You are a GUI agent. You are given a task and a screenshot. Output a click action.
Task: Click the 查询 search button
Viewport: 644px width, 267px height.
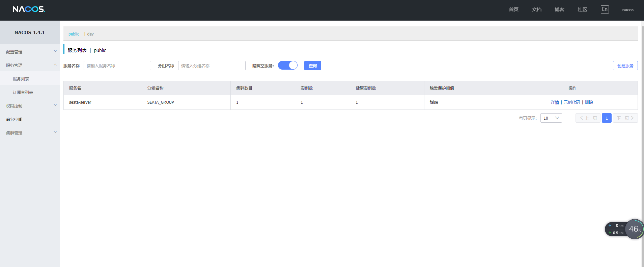pos(313,66)
